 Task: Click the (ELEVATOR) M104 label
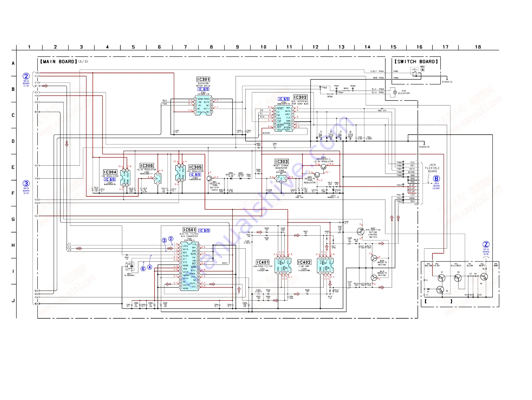[404, 92]
